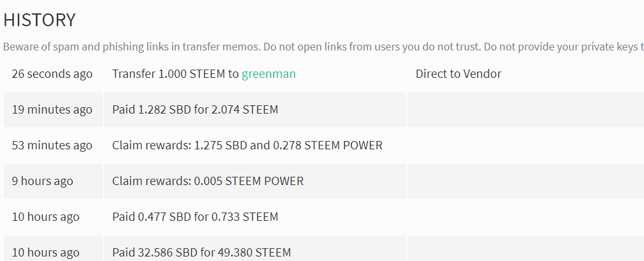This screenshot has height=261, width=644.
Task: Select the Direct to Vendor memo
Action: [458, 74]
